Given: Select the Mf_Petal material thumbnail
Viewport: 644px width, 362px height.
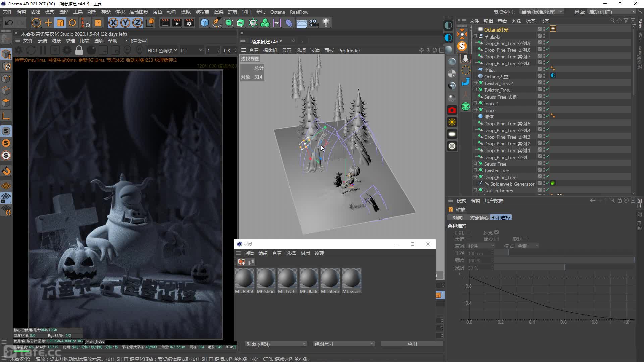Looking at the screenshot, I should click(244, 281).
